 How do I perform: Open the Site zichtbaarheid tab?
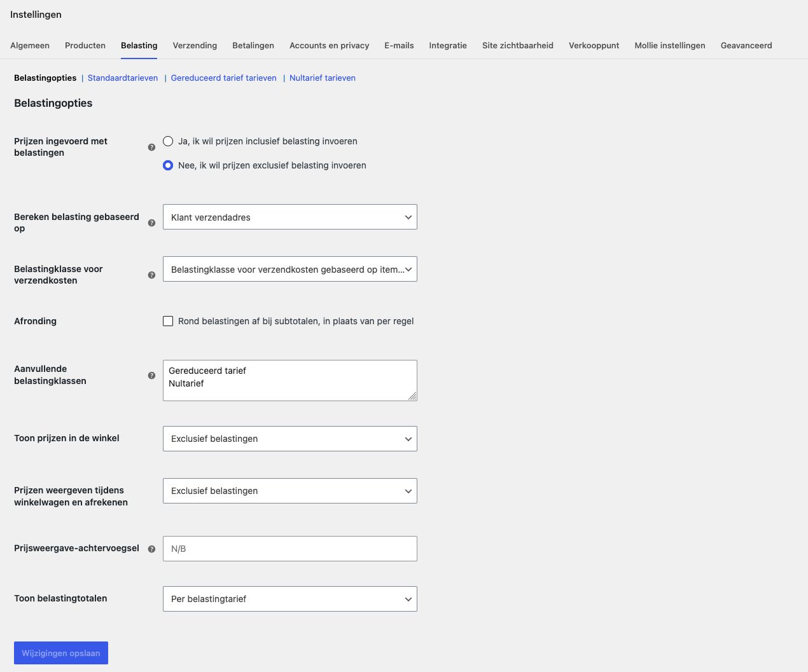(x=518, y=45)
